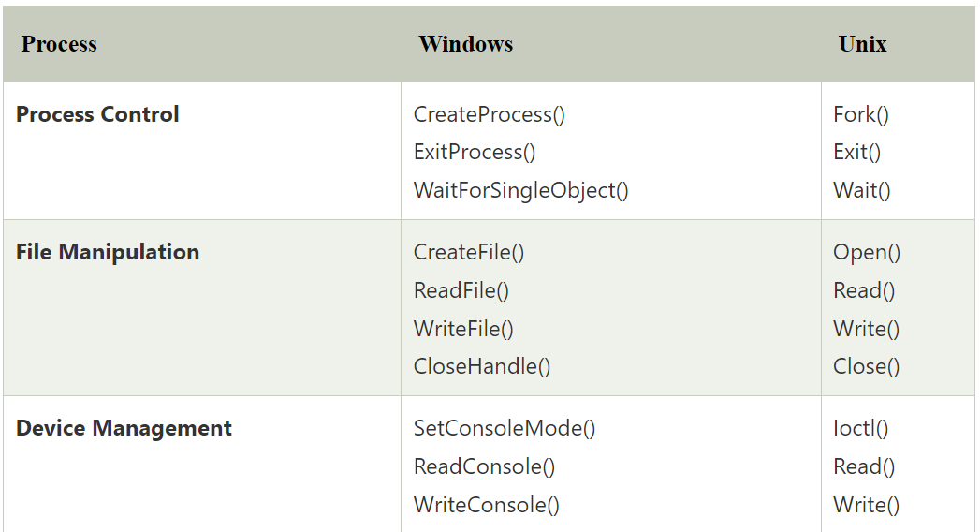
Task: Click the Wait() entry under Unix
Action: pos(862,190)
